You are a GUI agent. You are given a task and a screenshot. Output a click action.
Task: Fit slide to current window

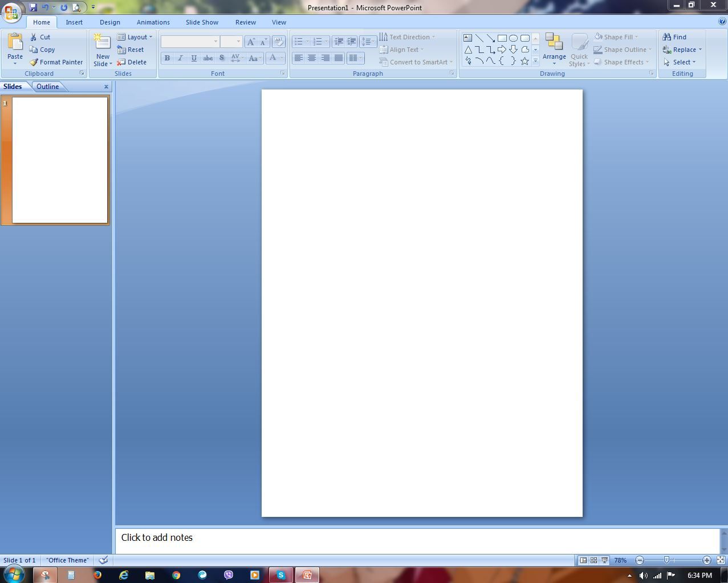(721, 560)
